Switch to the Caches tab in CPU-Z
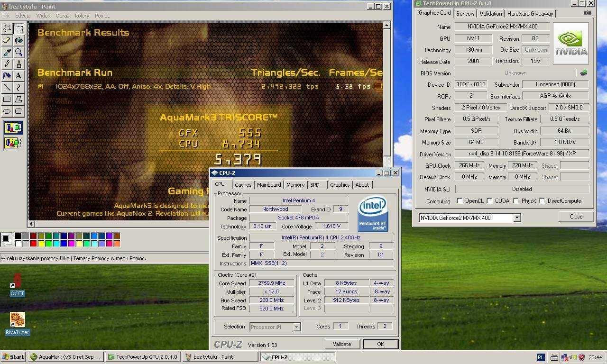The width and height of the screenshot is (607, 364). tap(243, 185)
